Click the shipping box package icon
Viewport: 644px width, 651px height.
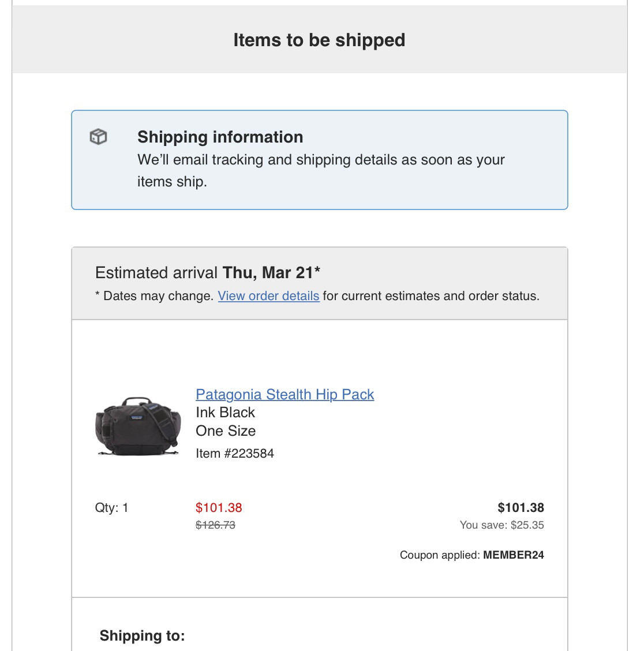(x=99, y=137)
